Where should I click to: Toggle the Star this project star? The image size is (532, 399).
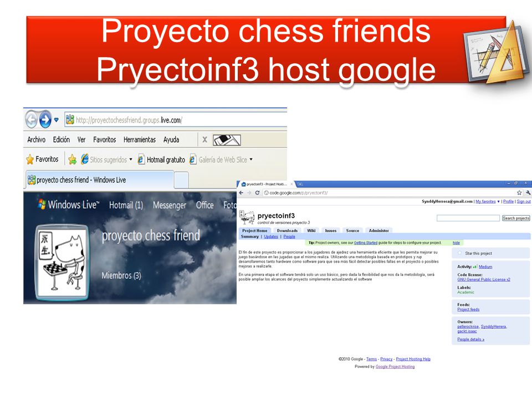click(460, 253)
